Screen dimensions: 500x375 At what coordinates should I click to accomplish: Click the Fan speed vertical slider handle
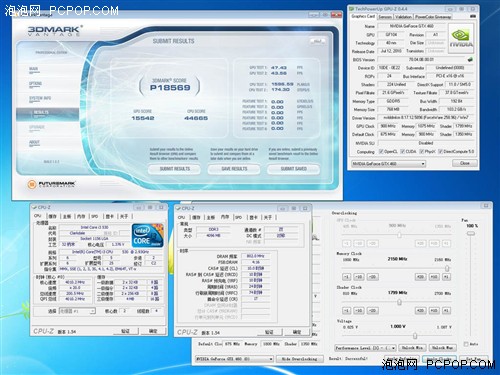(x=471, y=234)
